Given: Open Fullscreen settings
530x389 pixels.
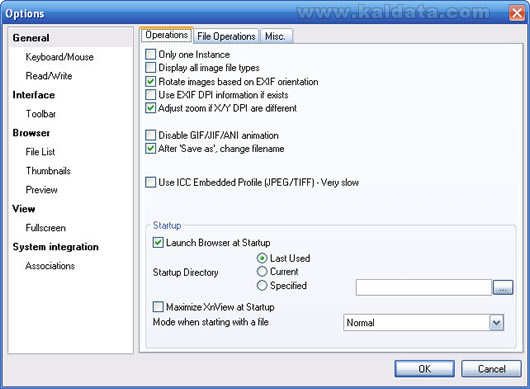Looking at the screenshot, I should tap(46, 228).
